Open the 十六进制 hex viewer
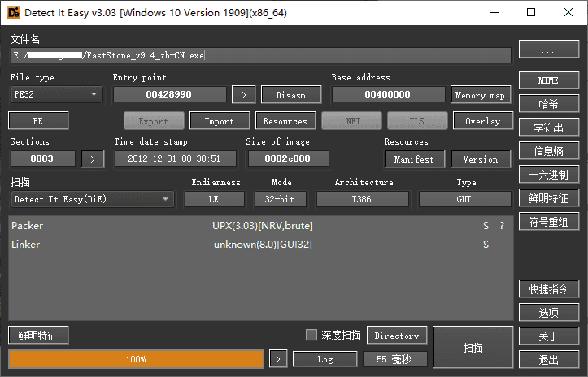Screen dimensions: 588x377 click(549, 174)
